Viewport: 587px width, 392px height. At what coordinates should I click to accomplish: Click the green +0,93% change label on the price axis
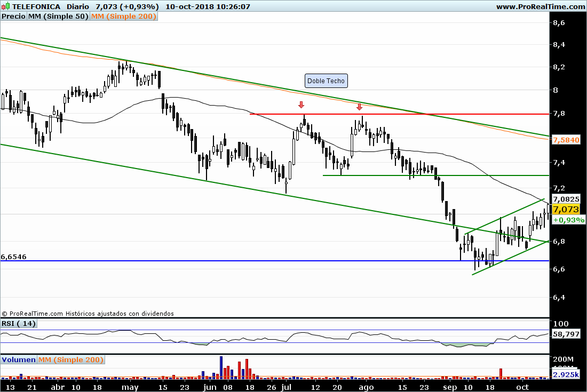(569, 220)
